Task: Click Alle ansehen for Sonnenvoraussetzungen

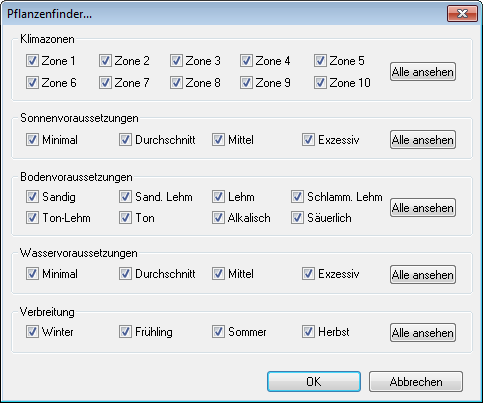Action: tap(423, 140)
